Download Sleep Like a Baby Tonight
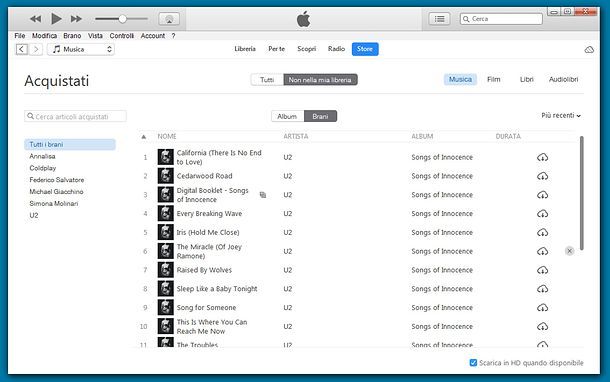 coord(543,289)
